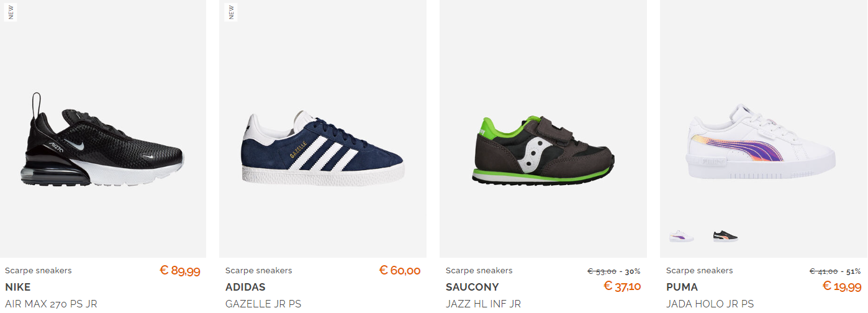Image resolution: width=868 pixels, height=313 pixels.
Task: Open GAZELLE JR PS product title
Action: pos(263,304)
